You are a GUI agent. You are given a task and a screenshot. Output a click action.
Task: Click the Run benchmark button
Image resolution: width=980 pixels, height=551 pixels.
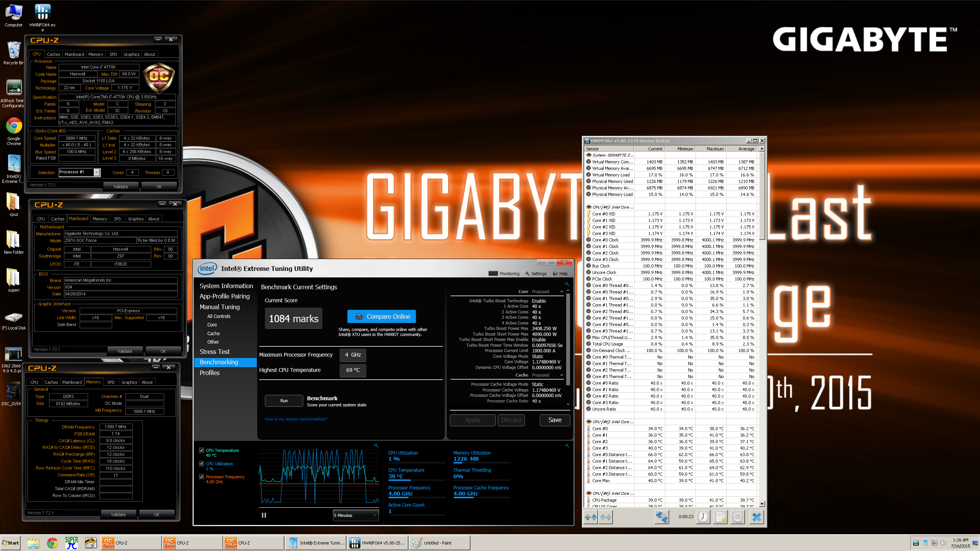284,401
